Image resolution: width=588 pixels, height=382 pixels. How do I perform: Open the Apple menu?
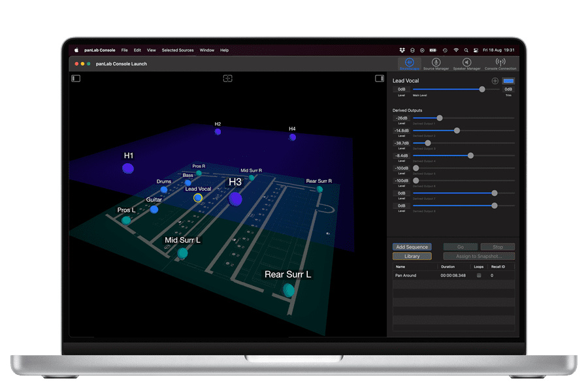76,50
